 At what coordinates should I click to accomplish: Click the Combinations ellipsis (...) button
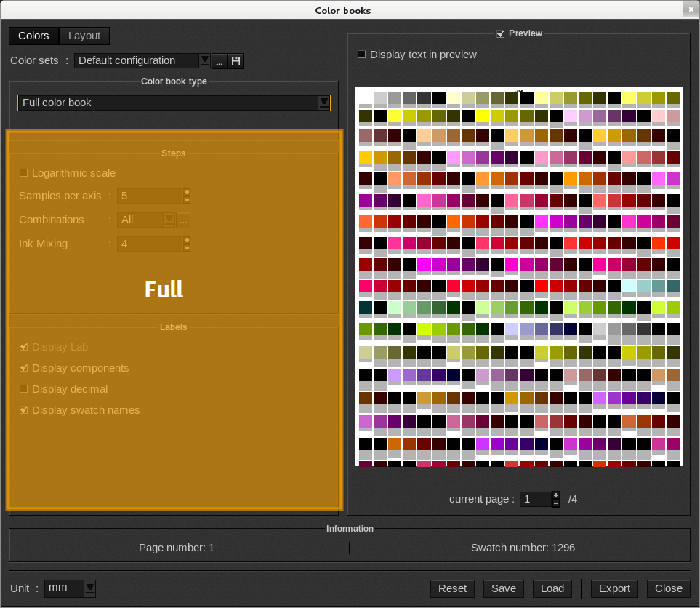click(x=183, y=220)
